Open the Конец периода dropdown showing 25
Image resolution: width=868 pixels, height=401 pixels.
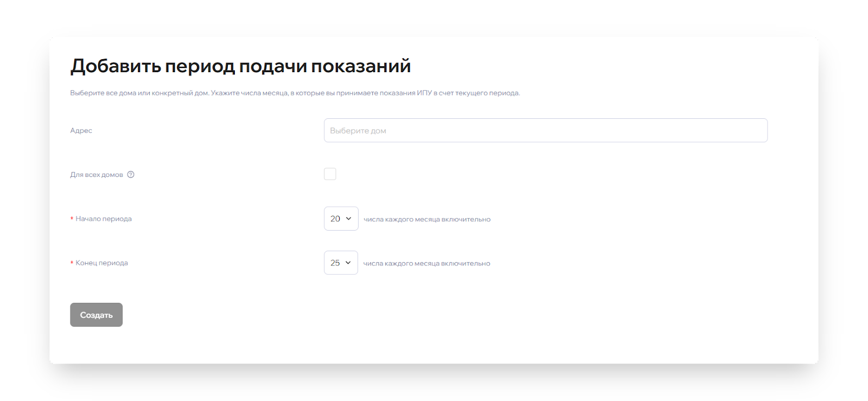(x=341, y=263)
